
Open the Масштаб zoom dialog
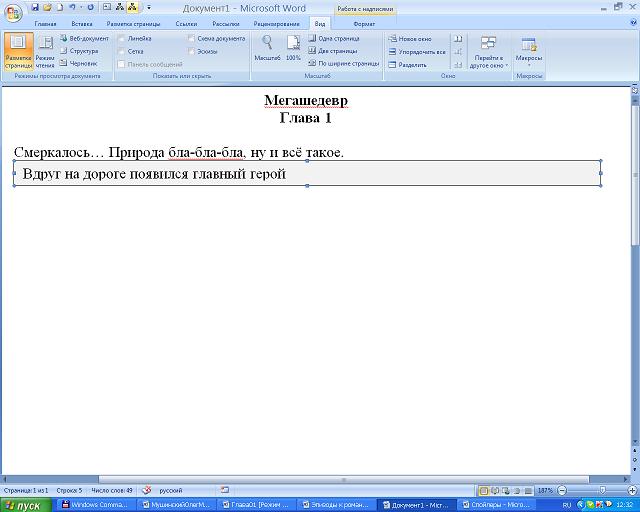coord(267,48)
